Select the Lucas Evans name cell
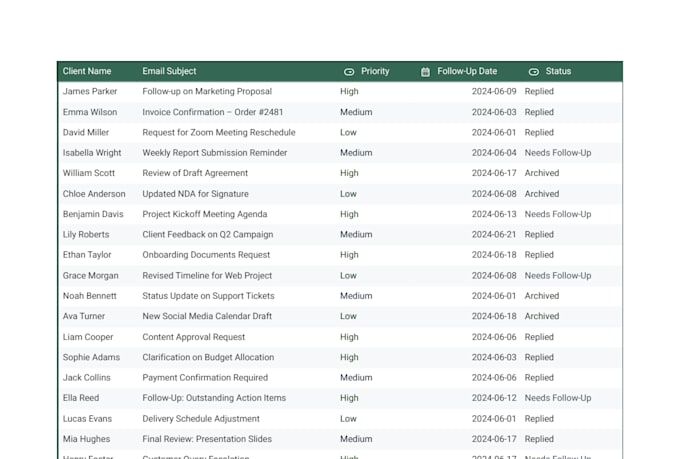 tap(87, 419)
